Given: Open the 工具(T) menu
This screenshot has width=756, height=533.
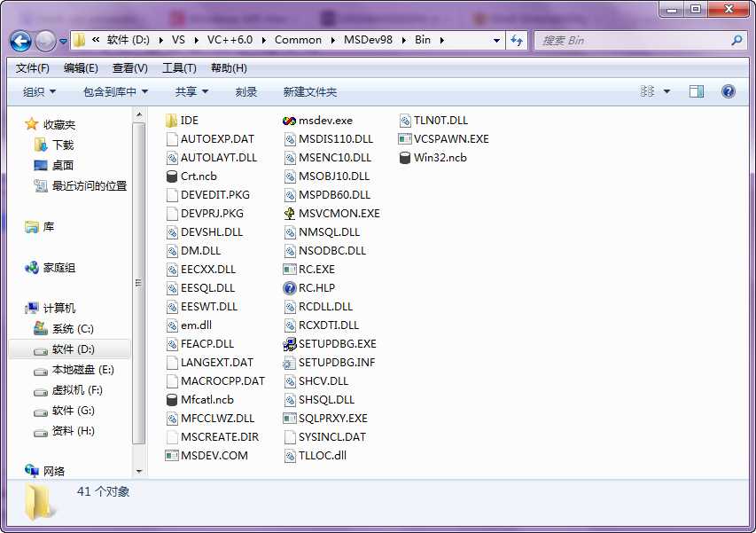Looking at the screenshot, I should point(179,68).
